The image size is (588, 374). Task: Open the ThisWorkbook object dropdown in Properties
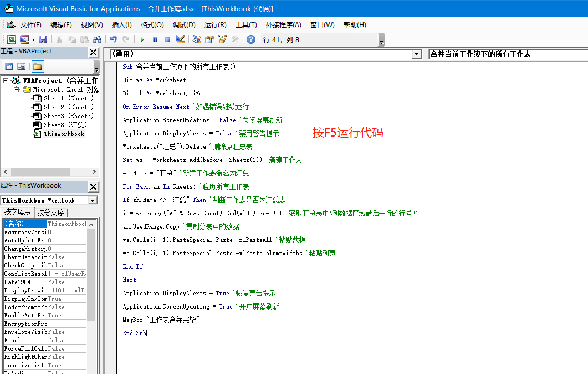tap(92, 200)
